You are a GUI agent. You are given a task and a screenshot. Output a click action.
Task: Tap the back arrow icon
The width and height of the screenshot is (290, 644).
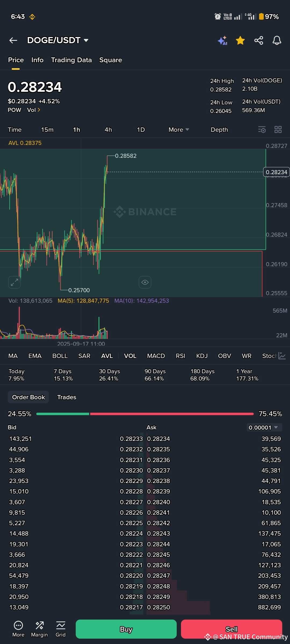(x=13, y=40)
